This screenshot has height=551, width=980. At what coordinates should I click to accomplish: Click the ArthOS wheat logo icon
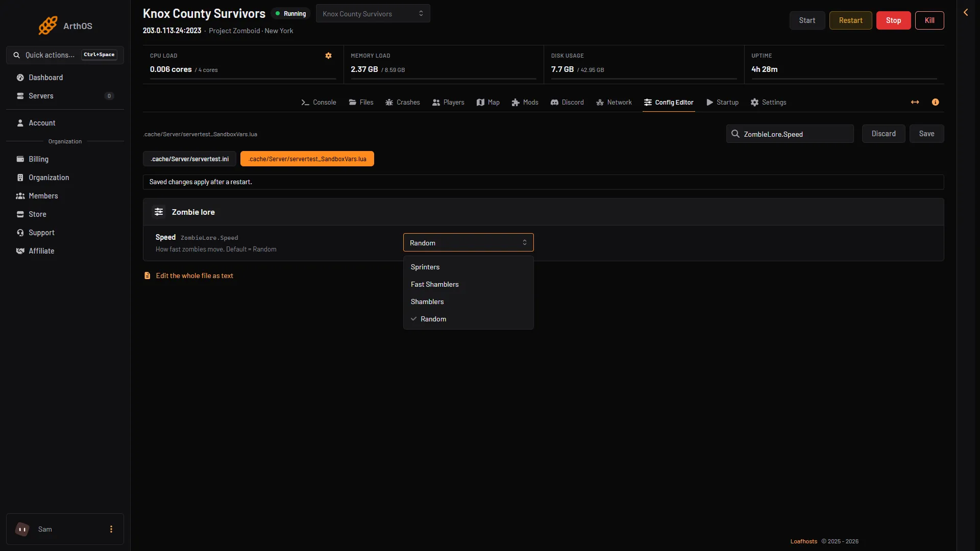48,26
